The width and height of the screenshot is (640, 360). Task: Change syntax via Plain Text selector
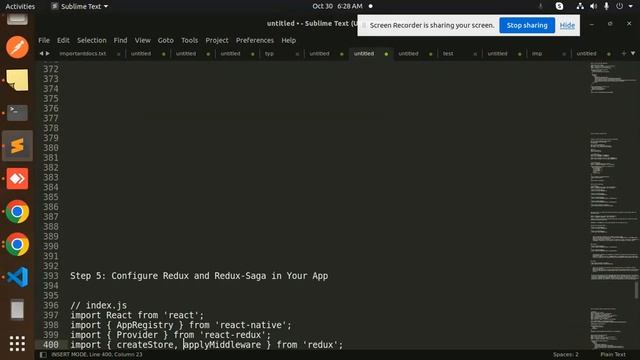click(x=613, y=355)
